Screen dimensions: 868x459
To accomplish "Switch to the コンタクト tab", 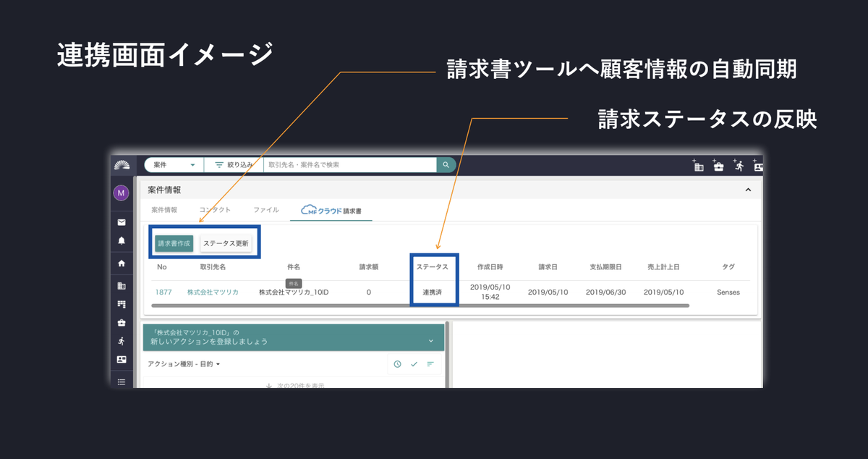I will coord(215,210).
